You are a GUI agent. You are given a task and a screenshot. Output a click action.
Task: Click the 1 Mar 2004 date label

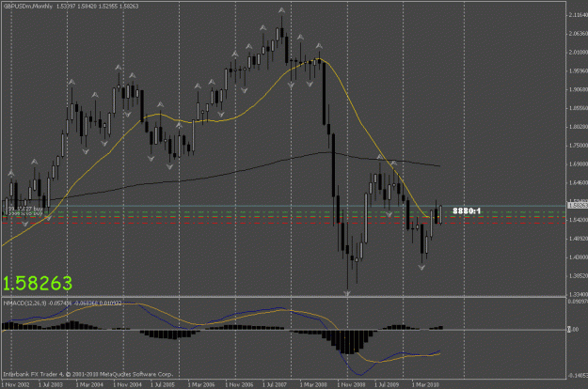[x=89, y=384]
